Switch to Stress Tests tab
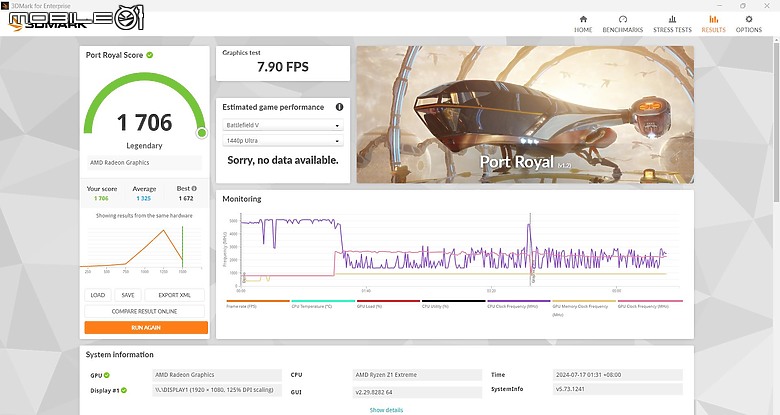The width and height of the screenshot is (780, 415). (672, 24)
